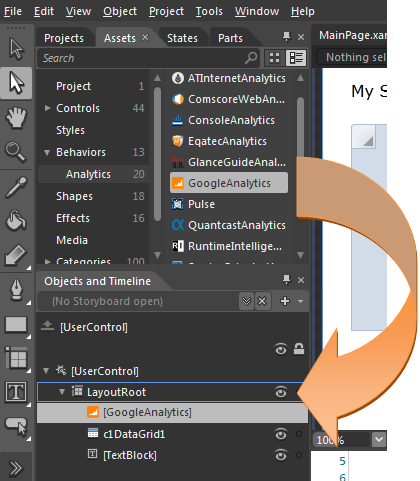This screenshot has width=420, height=481.
Task: Toggle TextBlock visibility eye
Action: (281, 455)
